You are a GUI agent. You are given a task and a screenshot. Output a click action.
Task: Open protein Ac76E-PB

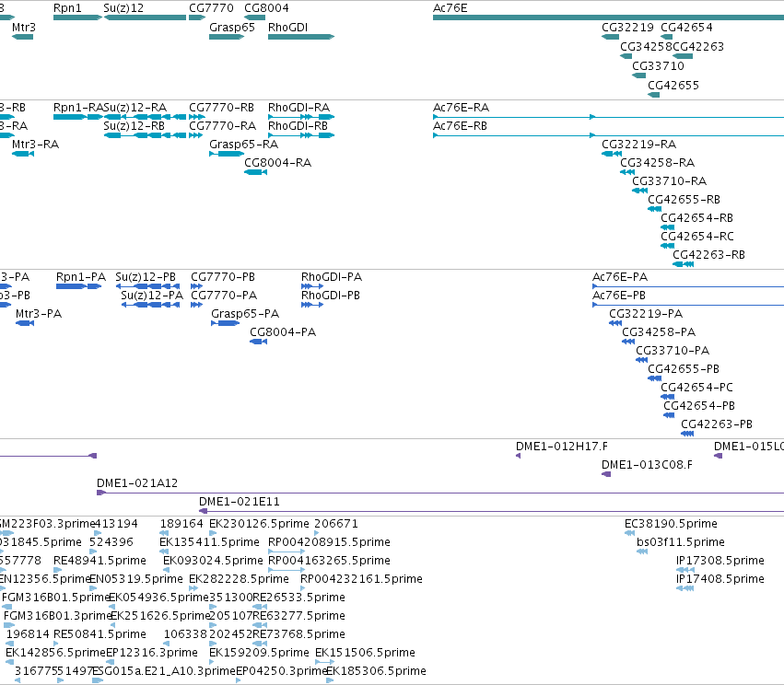[619, 296]
